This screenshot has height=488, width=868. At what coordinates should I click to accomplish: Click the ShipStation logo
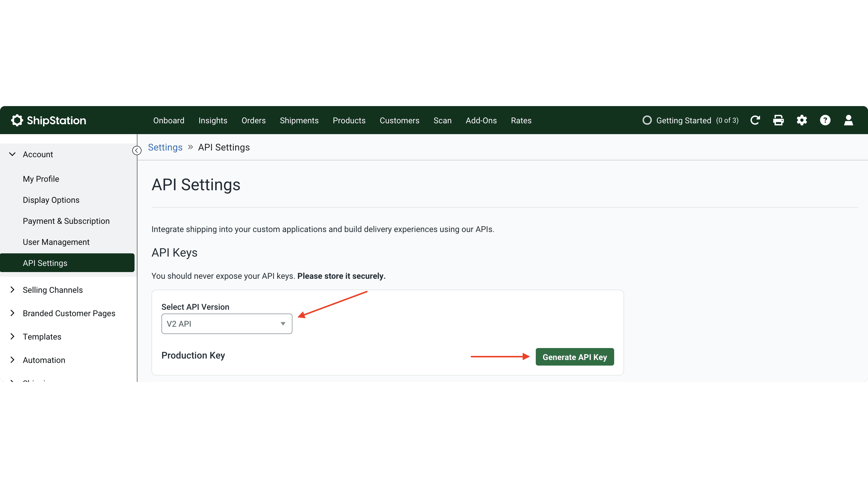point(49,120)
